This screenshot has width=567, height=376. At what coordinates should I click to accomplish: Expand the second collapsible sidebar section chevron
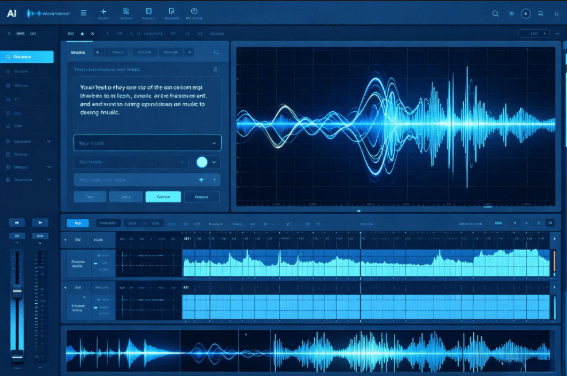coord(49,167)
